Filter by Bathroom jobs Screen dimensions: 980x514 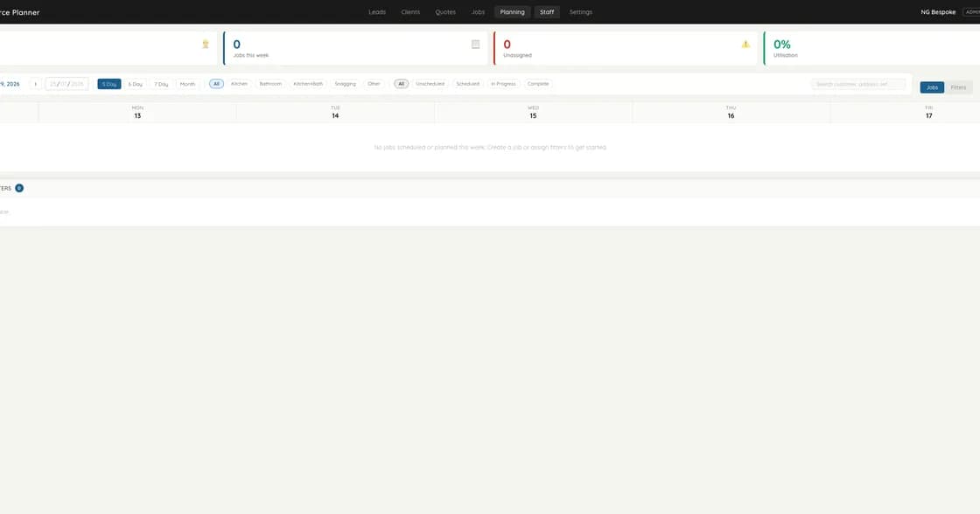[x=270, y=84]
